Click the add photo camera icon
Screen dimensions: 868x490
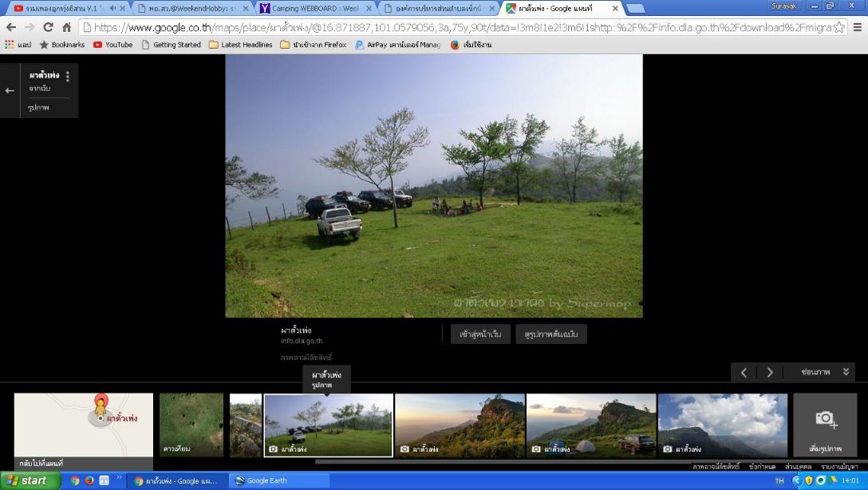[x=825, y=421]
